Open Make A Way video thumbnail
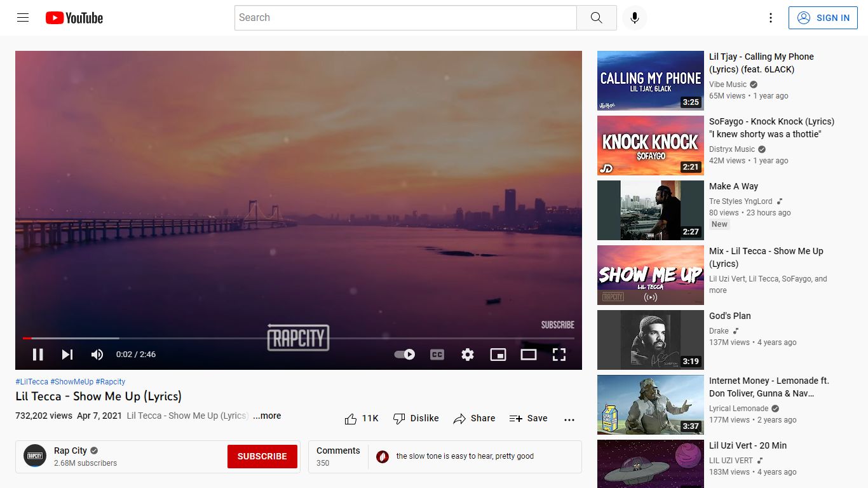The width and height of the screenshot is (868, 488). (x=651, y=210)
